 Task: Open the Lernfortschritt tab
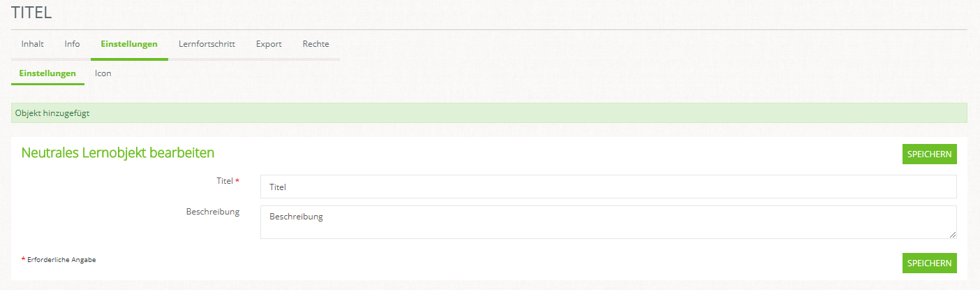[x=207, y=44]
